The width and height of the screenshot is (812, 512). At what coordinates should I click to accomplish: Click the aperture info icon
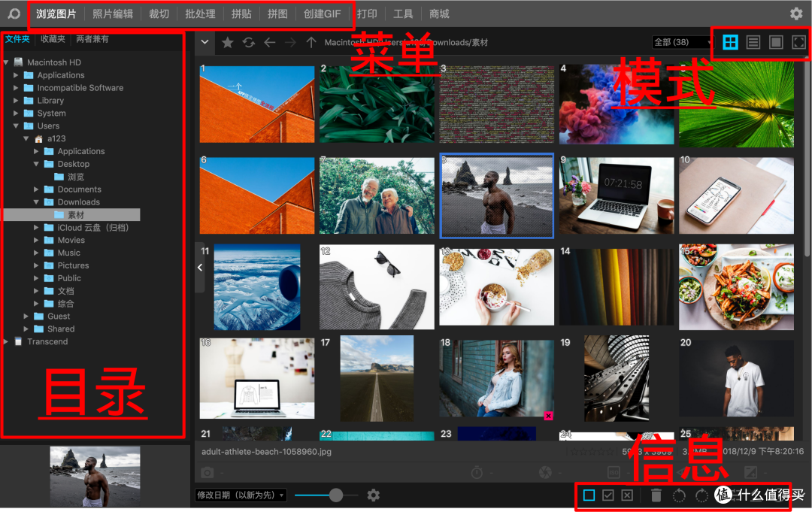[x=545, y=472]
